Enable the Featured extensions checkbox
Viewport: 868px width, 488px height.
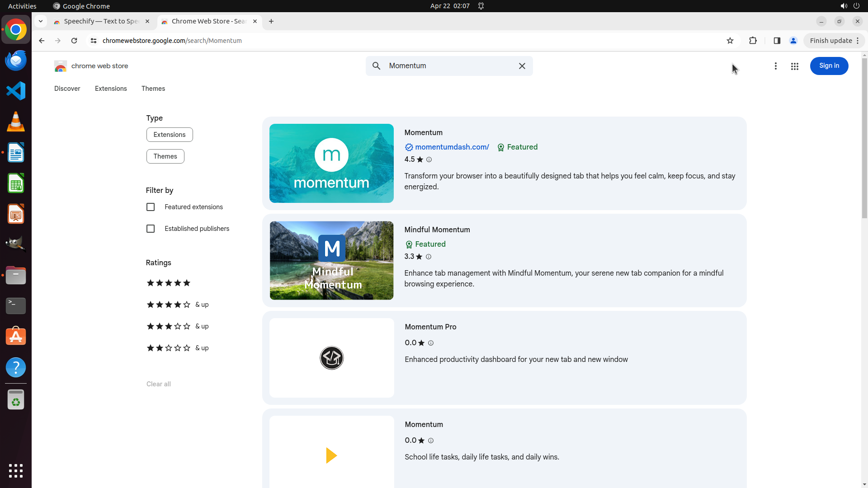coord(151,207)
